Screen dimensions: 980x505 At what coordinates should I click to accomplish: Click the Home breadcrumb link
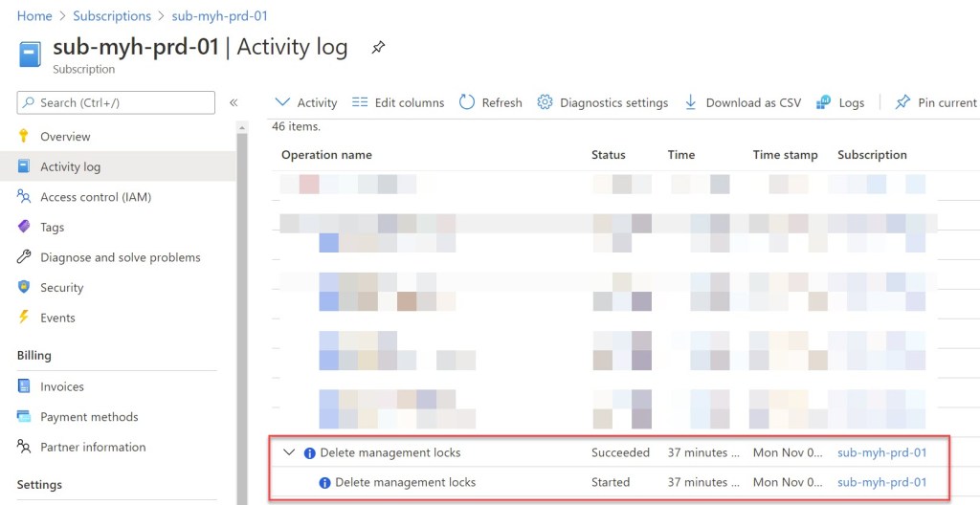point(34,16)
